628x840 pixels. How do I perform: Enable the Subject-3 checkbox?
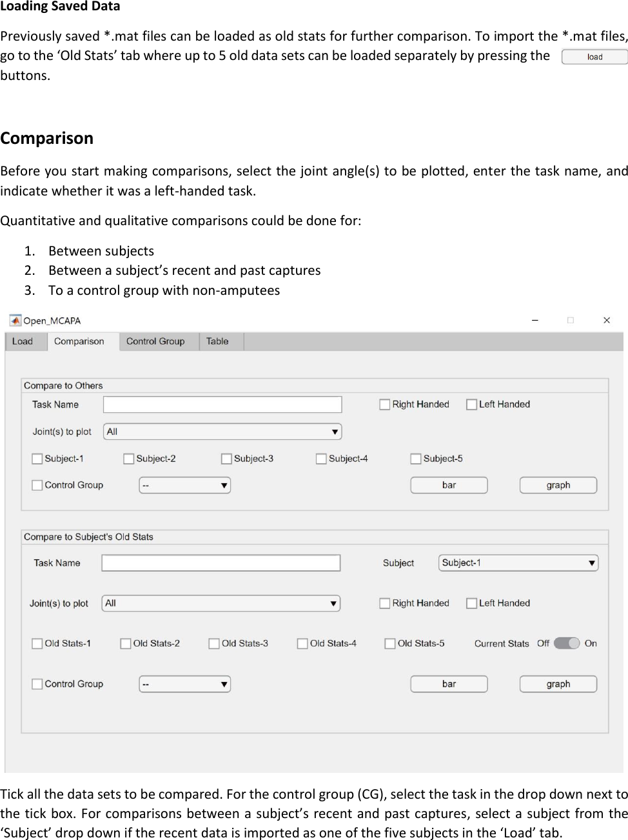coord(226,458)
